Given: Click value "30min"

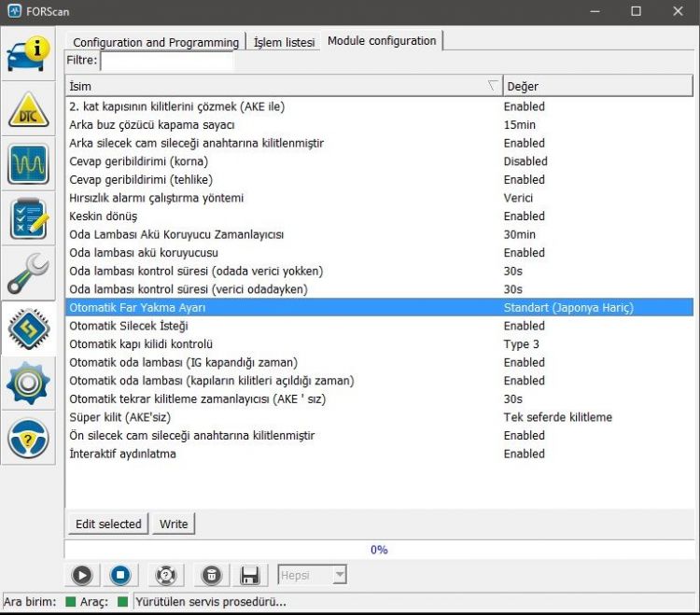Looking at the screenshot, I should [520, 235].
